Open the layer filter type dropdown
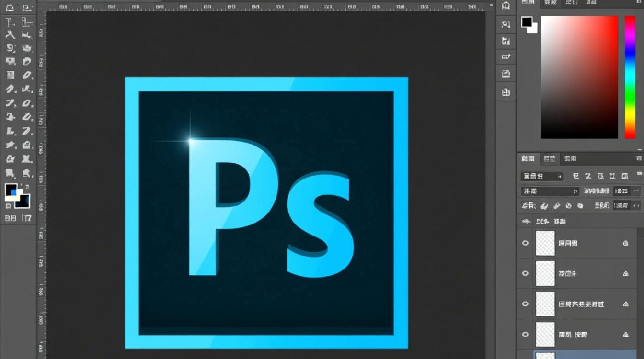644x359 pixels. click(542, 176)
